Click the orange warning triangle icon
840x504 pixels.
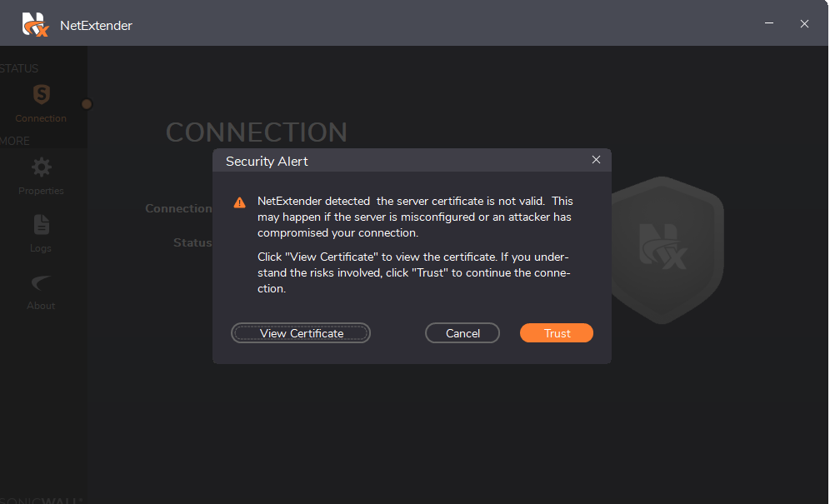click(239, 202)
